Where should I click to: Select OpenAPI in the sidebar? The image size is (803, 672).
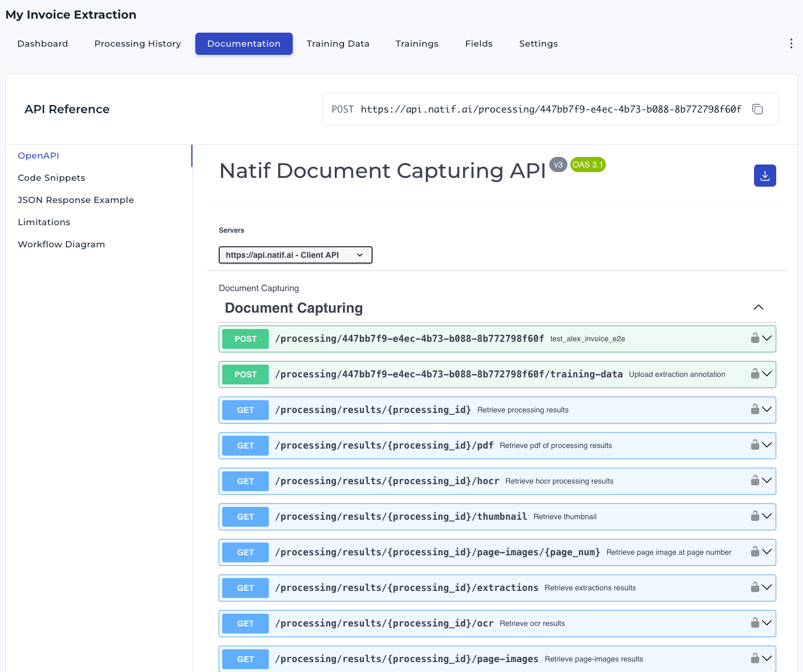(38, 156)
